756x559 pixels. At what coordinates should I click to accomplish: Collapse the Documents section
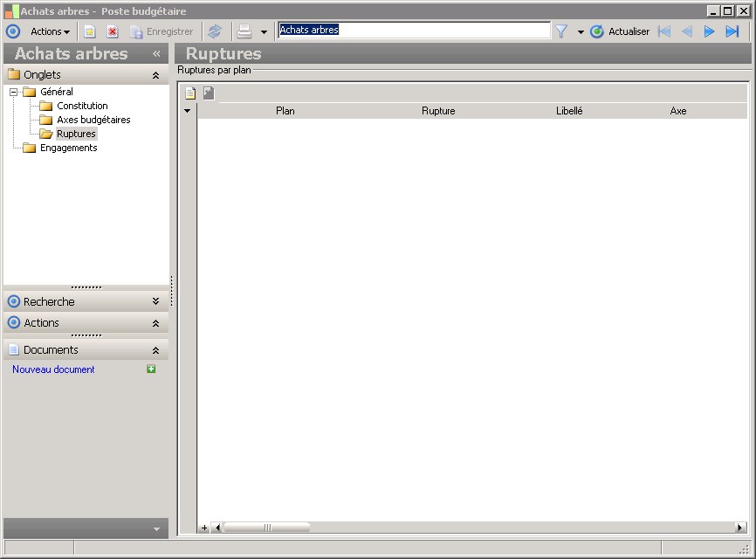coord(155,350)
